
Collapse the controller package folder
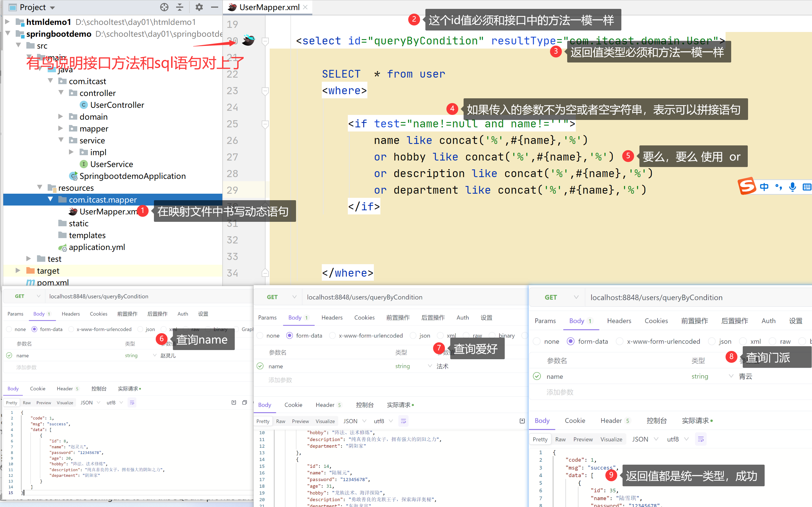(x=61, y=93)
